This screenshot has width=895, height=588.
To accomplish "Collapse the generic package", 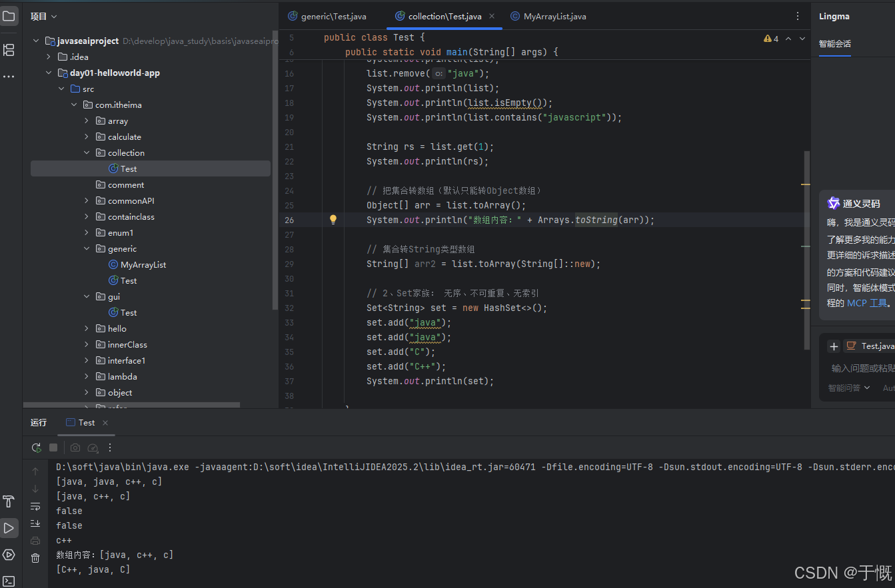I will [x=87, y=248].
